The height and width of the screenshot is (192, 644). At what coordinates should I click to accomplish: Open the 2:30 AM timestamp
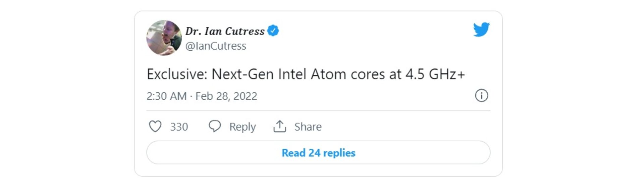[x=166, y=96]
